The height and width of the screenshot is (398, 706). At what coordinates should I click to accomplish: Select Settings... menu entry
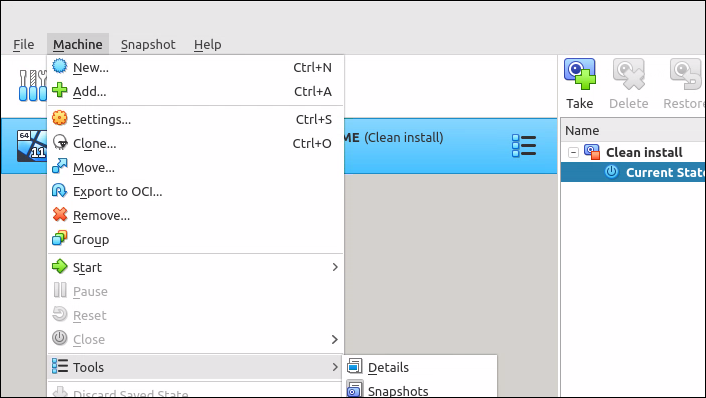click(195, 119)
